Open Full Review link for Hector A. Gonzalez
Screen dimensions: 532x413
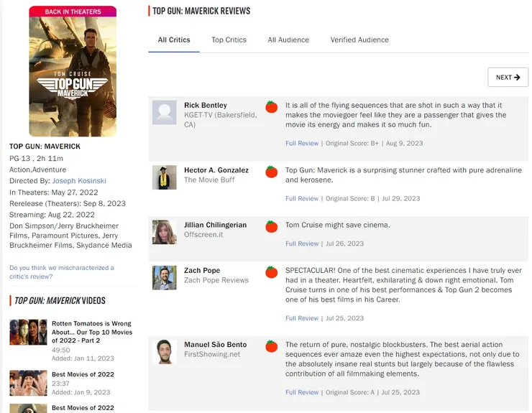302,199
